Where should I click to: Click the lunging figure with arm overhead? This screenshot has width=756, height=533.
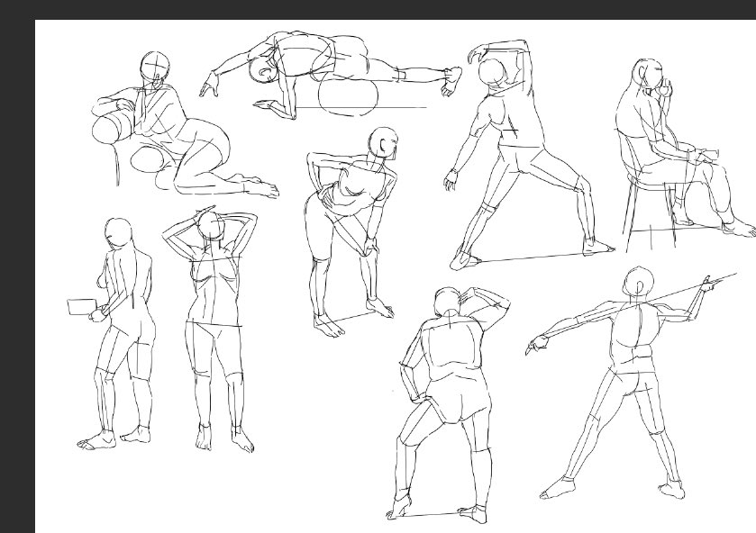[x=529, y=155]
